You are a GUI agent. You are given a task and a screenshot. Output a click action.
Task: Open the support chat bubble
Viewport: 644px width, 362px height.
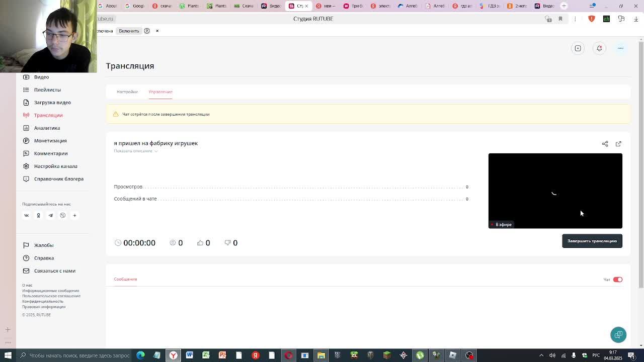[618, 335]
